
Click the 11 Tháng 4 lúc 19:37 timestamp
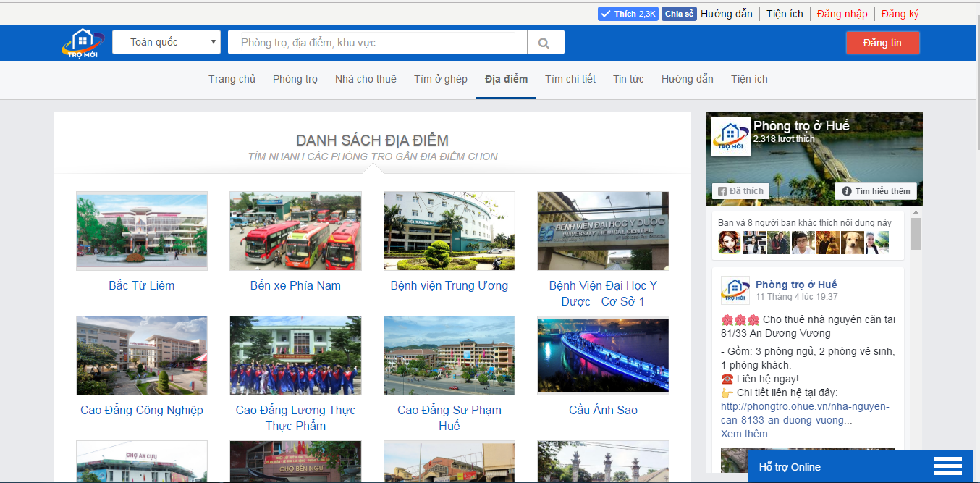[797, 297]
